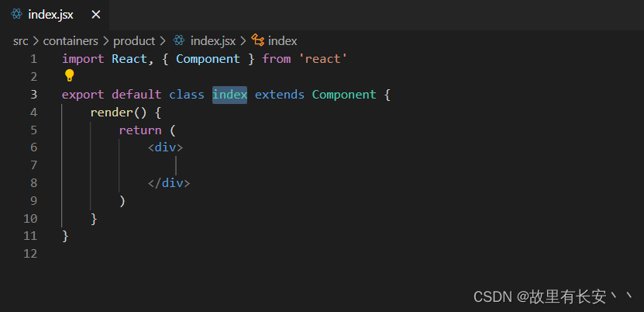Click the 'export' keyword on line 3
Screen dimensions: 644x312
click(83, 95)
